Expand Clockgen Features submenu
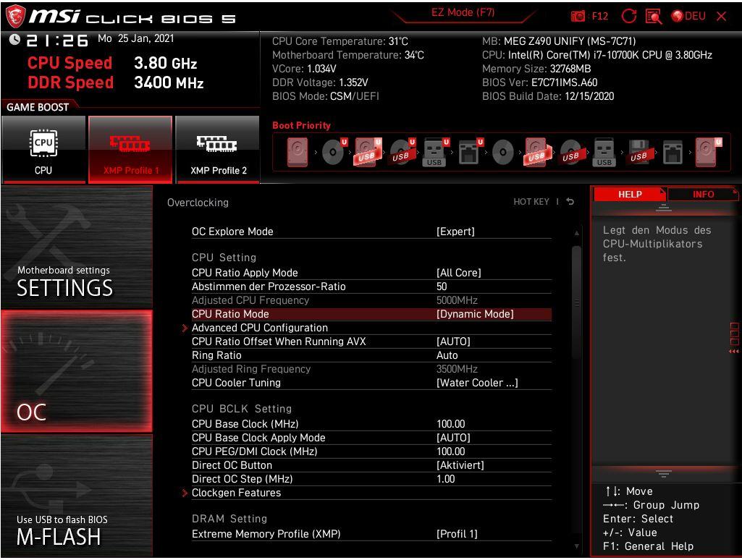742x560 pixels. (236, 493)
